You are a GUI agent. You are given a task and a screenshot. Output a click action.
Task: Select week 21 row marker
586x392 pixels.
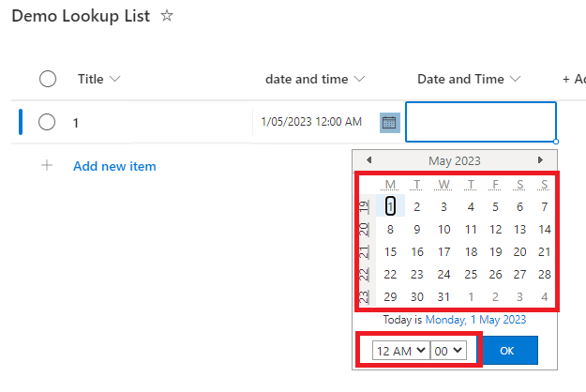coord(363,252)
